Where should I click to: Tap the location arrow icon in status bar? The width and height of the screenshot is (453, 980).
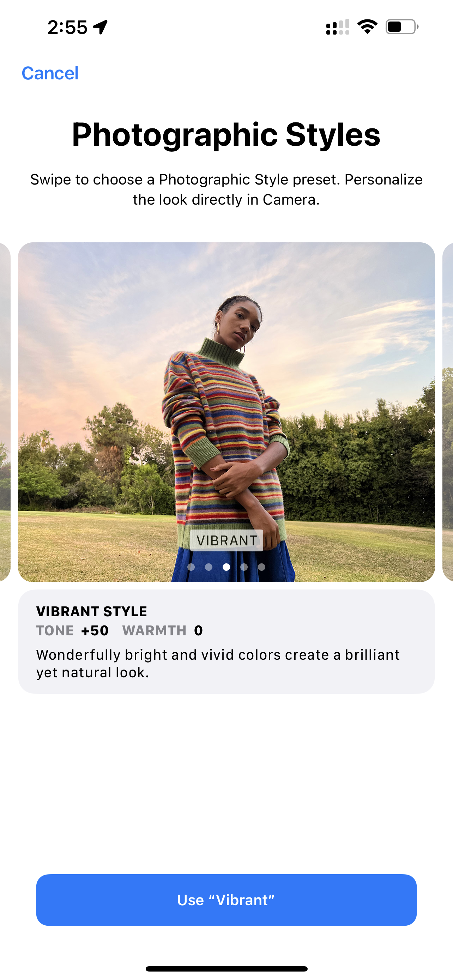[x=101, y=27]
